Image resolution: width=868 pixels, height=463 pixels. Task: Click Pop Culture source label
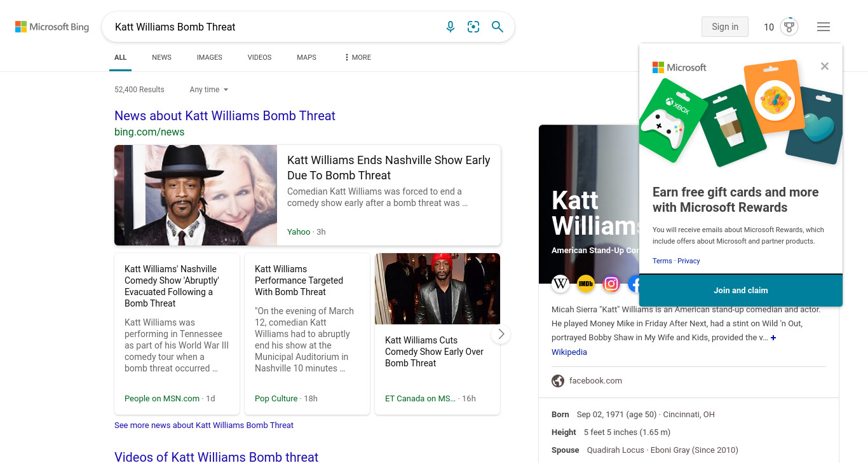[276, 399]
